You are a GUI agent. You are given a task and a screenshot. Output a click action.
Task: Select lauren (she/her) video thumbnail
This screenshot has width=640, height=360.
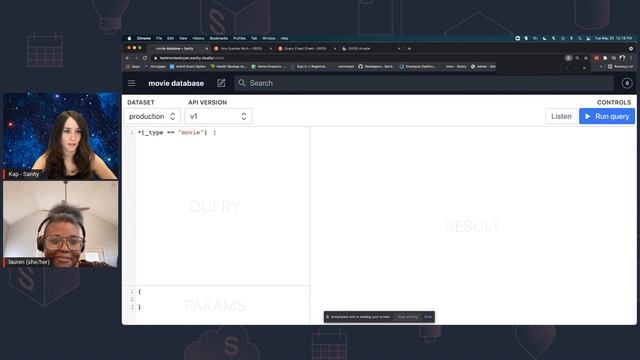click(x=60, y=224)
